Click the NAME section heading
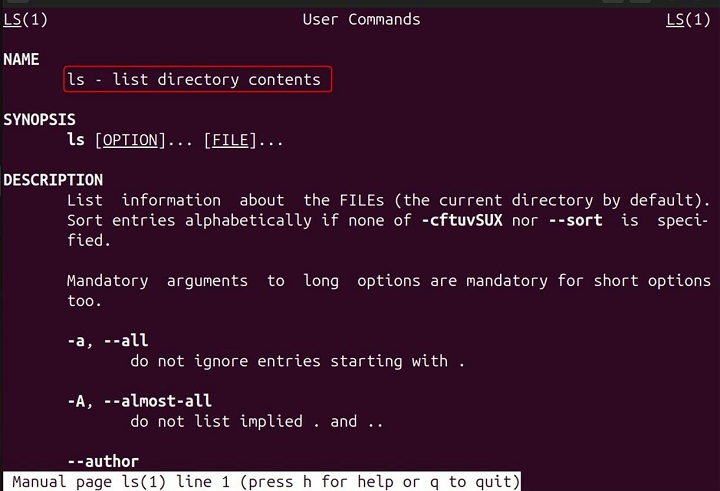This screenshot has height=491, width=720. point(21,59)
